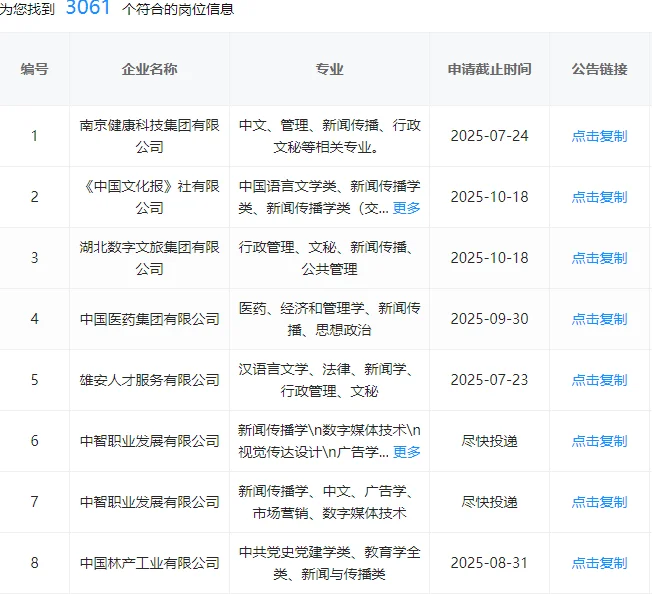The width and height of the screenshot is (652, 594).
Task: Click majors text 中共党史党建学类、教育学全类
Action: [329, 563]
